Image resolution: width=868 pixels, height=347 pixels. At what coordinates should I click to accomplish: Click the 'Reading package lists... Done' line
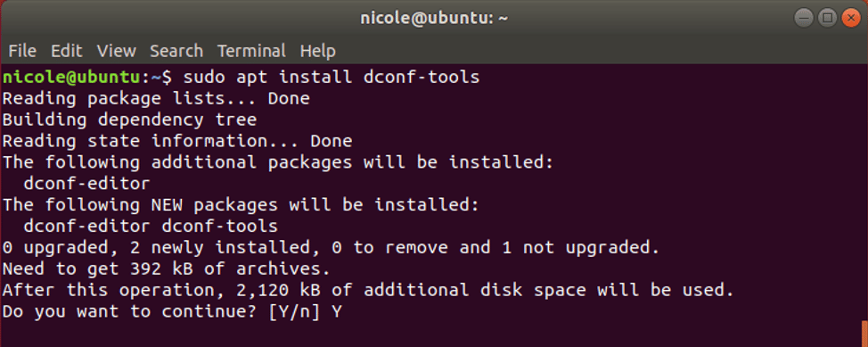(156, 99)
